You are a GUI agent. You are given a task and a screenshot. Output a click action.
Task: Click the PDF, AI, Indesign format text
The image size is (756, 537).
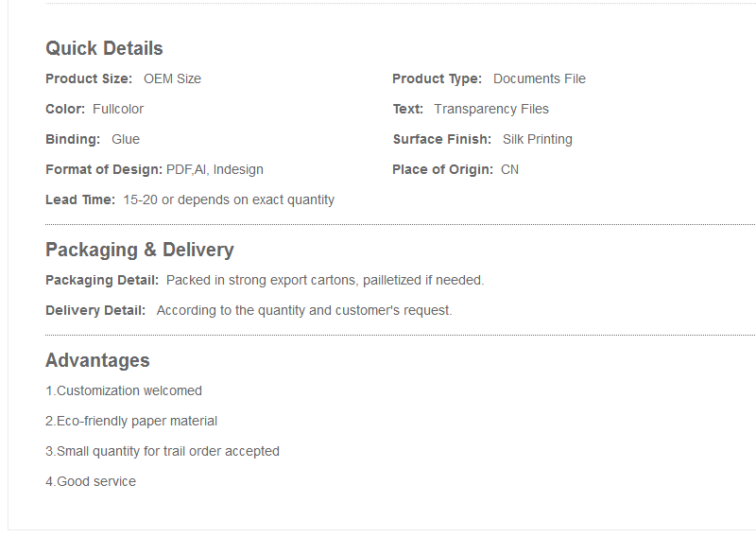pos(215,170)
